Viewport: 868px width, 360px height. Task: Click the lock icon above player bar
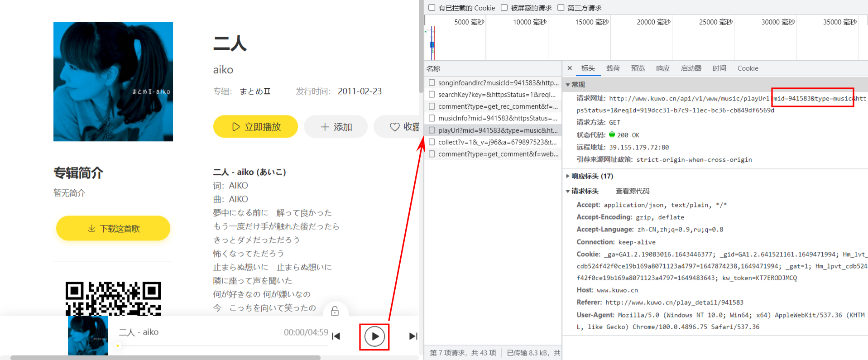[x=335, y=311]
